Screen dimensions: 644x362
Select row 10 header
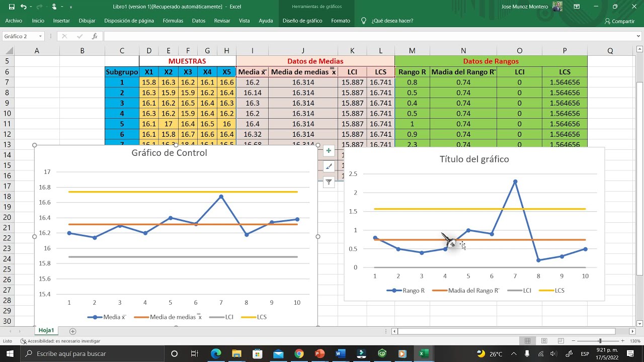click(7, 114)
